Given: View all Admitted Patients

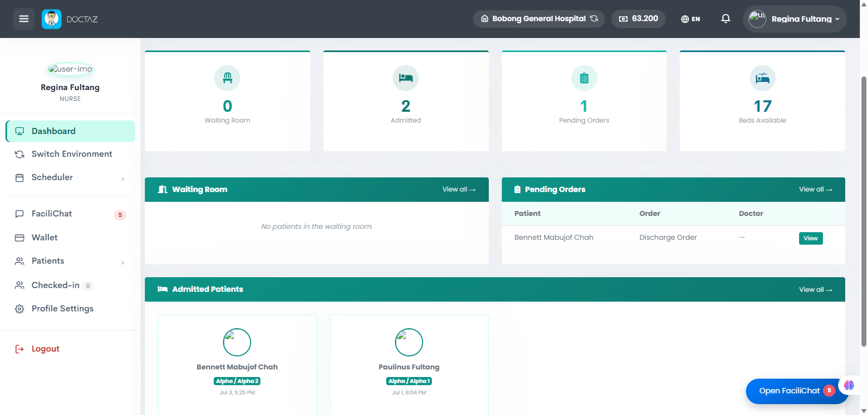Looking at the screenshot, I should [x=815, y=290].
